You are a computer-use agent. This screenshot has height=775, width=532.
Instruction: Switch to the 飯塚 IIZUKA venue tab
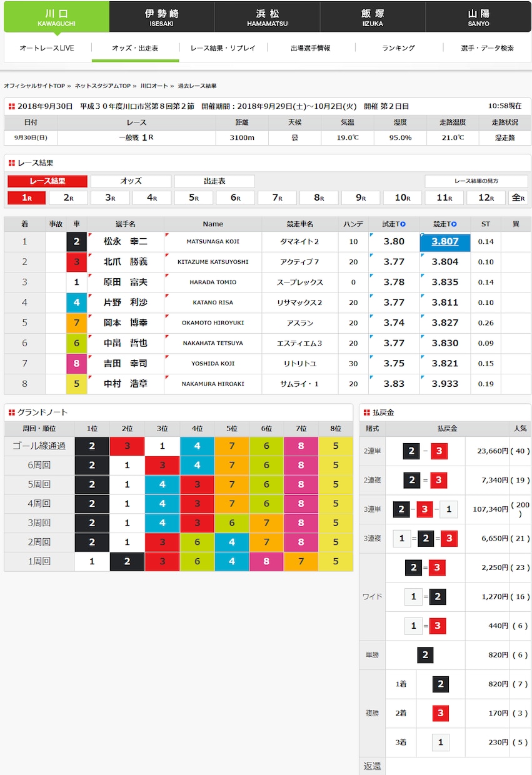coord(373,17)
